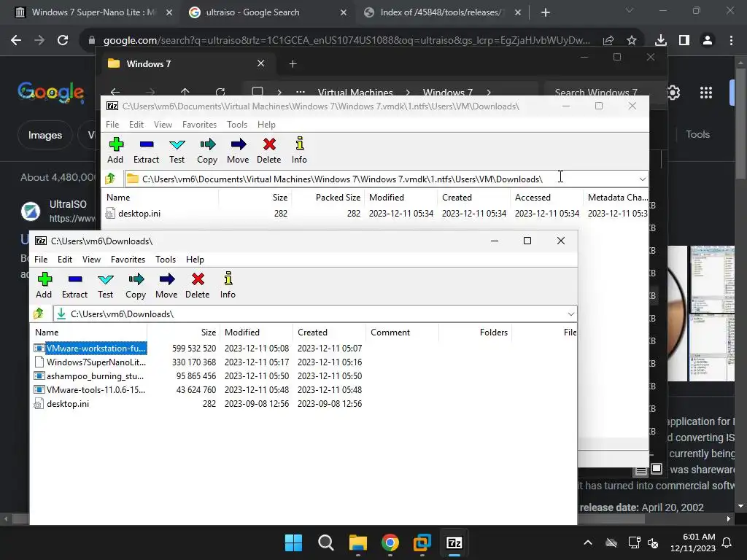Image resolution: width=747 pixels, height=560 pixels.
Task: Click Copy in the vmdk 7-Zip window
Action: coord(207,150)
